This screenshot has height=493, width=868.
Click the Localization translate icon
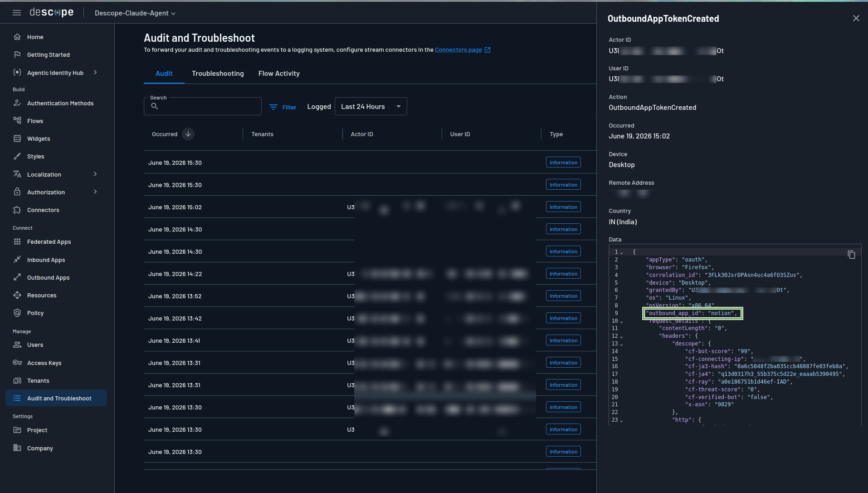17,174
